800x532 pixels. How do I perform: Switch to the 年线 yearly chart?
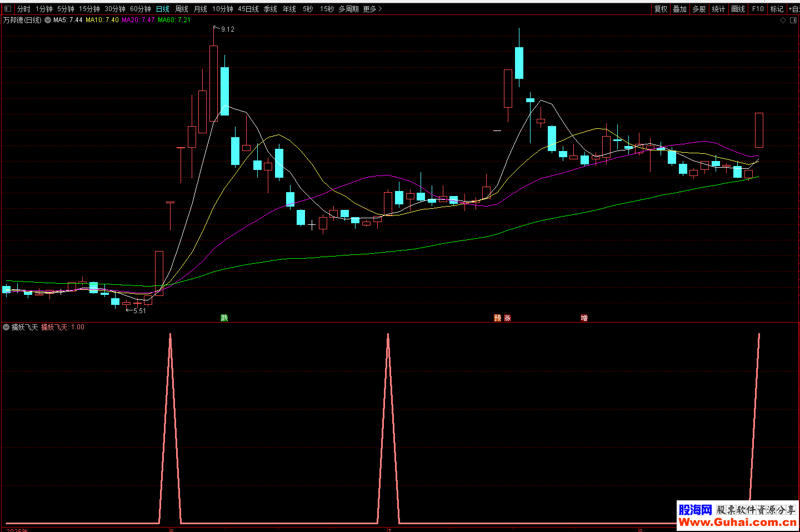click(x=289, y=9)
